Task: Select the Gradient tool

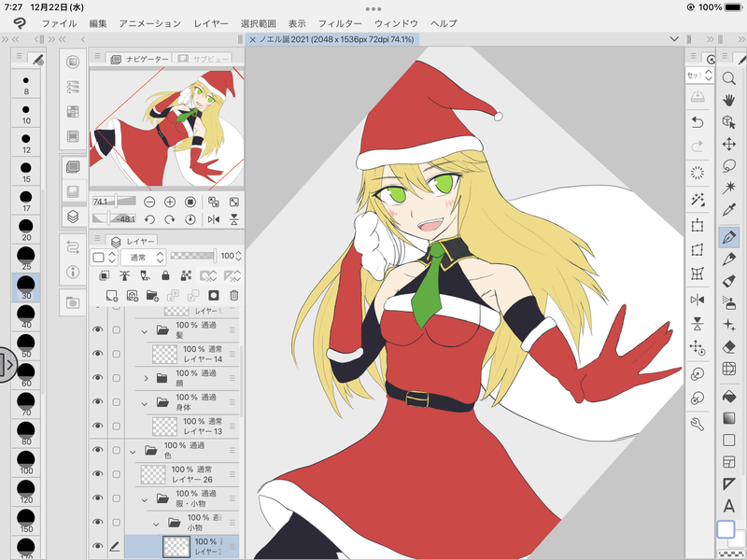Action: [728, 418]
